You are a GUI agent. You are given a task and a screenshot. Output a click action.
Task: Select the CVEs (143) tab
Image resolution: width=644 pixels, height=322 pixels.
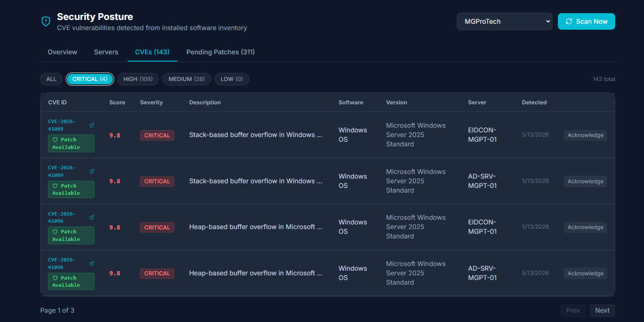coord(152,52)
